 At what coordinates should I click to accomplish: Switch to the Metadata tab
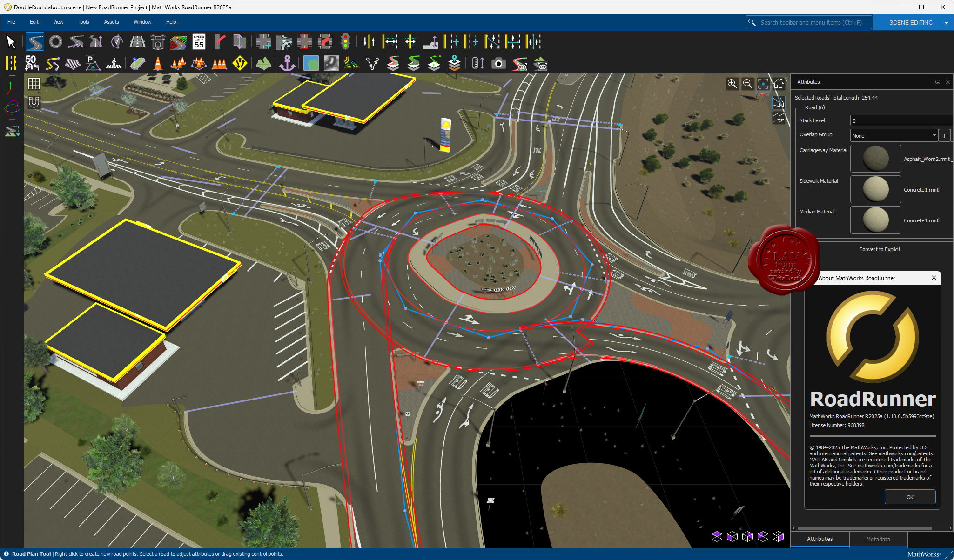click(x=878, y=539)
